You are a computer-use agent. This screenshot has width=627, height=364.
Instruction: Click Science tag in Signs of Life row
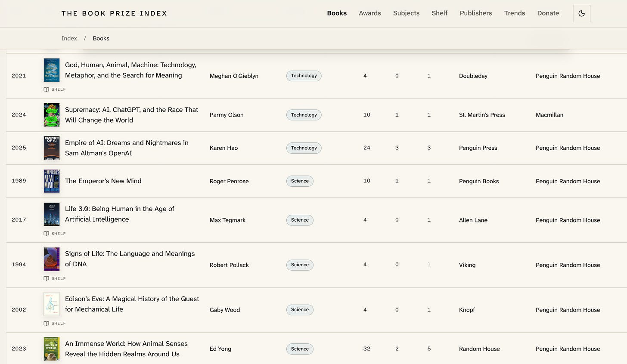click(300, 265)
